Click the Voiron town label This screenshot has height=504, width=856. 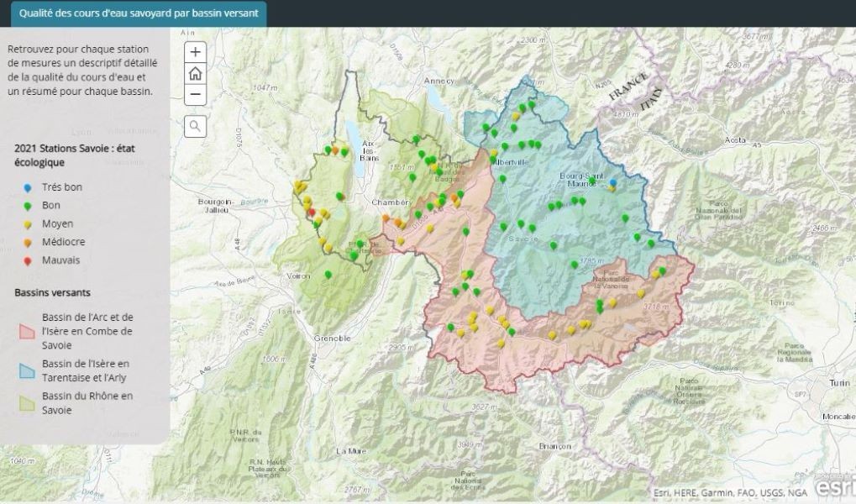coord(298,276)
